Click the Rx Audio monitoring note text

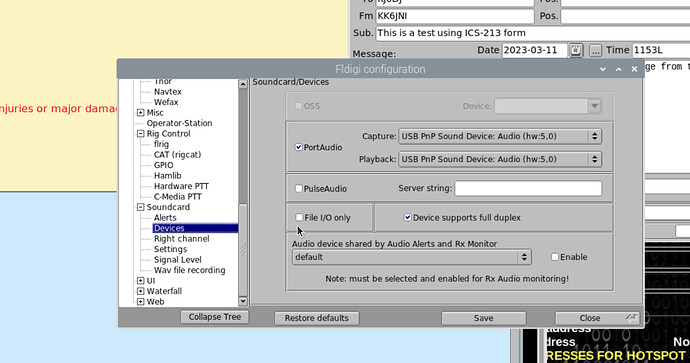[x=447, y=279]
